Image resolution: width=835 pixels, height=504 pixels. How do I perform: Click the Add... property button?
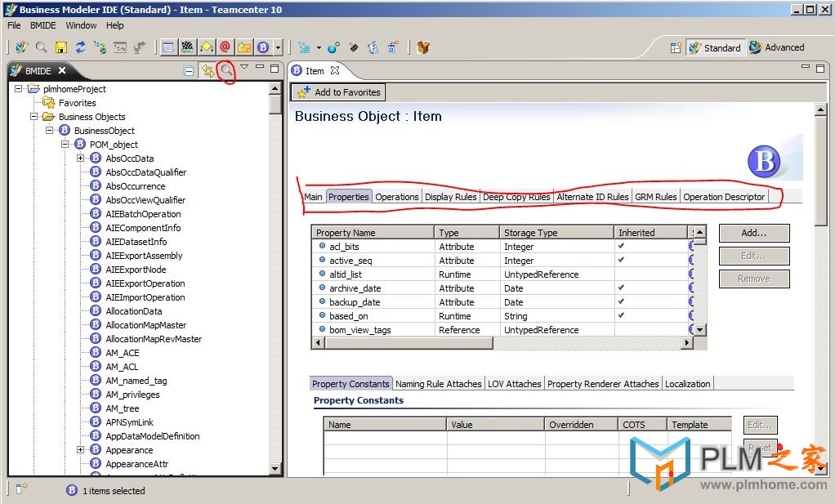[x=754, y=233]
